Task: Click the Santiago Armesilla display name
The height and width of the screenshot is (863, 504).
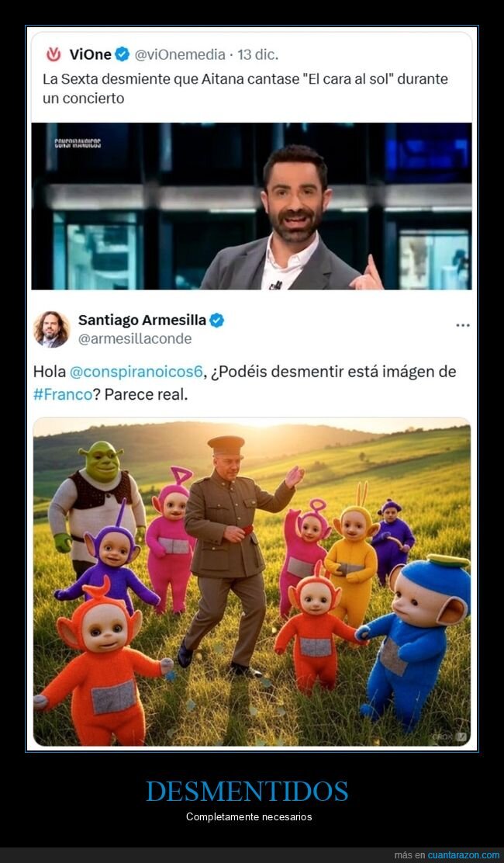Action: tap(143, 320)
